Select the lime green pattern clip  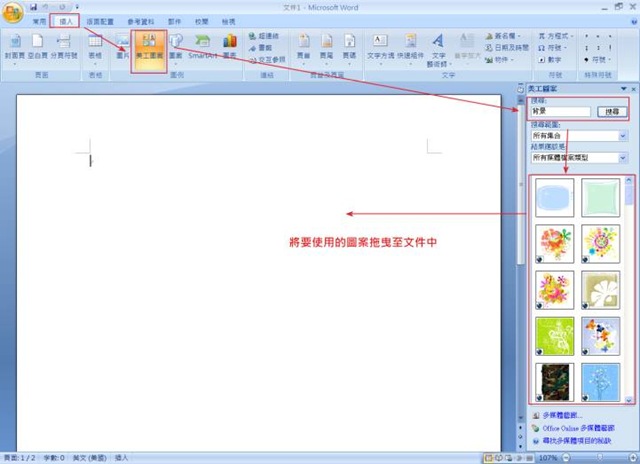[554, 336]
